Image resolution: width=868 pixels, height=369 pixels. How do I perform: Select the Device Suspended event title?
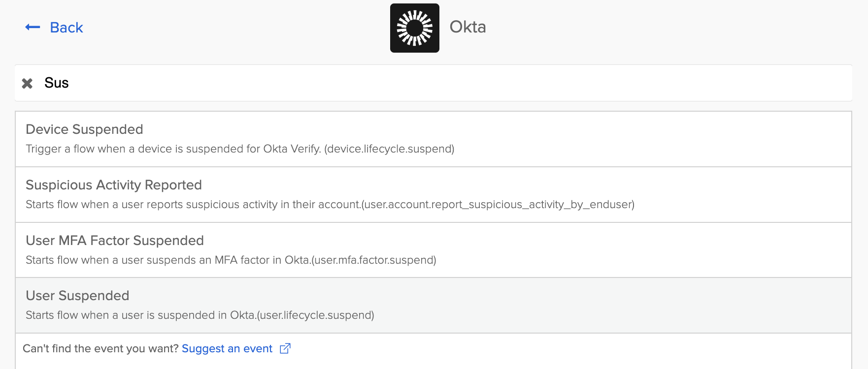pos(84,129)
